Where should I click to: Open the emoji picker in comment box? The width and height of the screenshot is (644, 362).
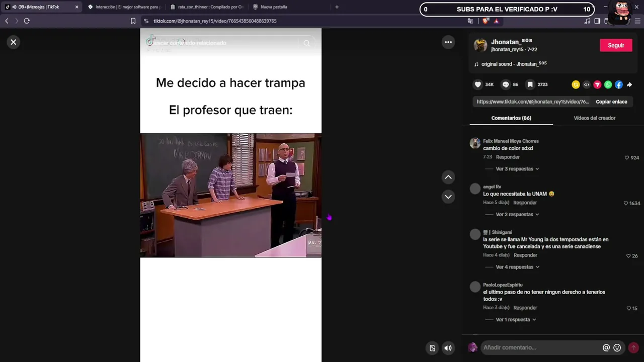pos(617,347)
